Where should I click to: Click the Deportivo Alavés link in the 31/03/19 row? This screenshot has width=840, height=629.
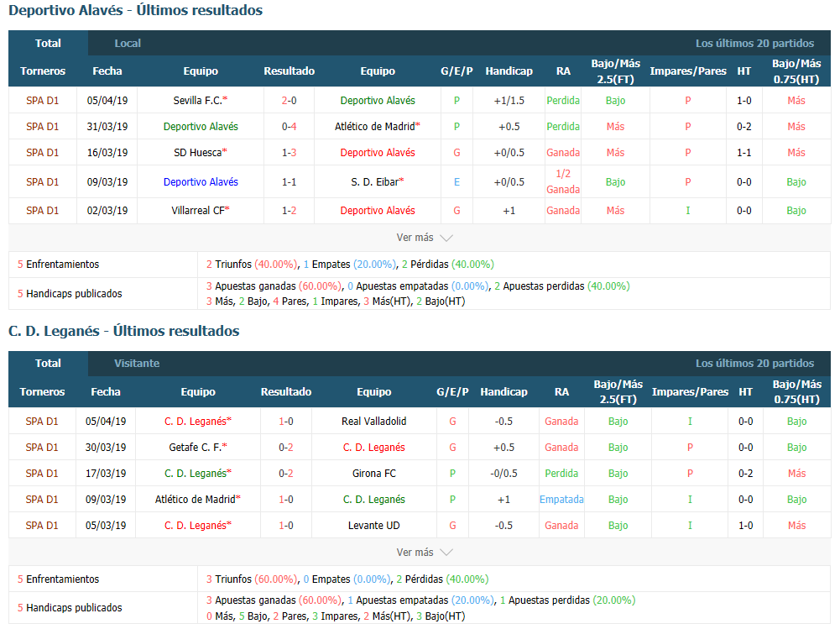pyautogui.click(x=201, y=127)
